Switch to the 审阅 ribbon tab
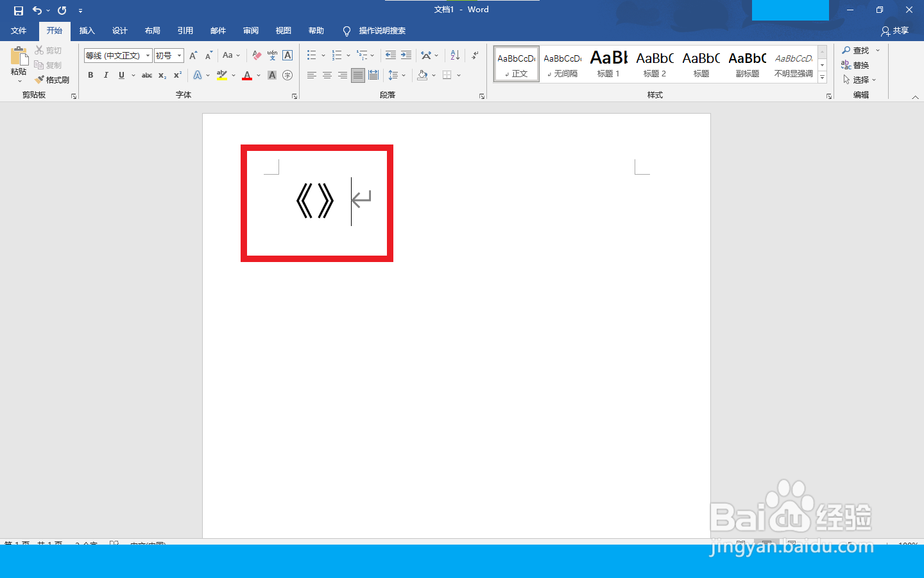The height and width of the screenshot is (578, 924). (250, 31)
